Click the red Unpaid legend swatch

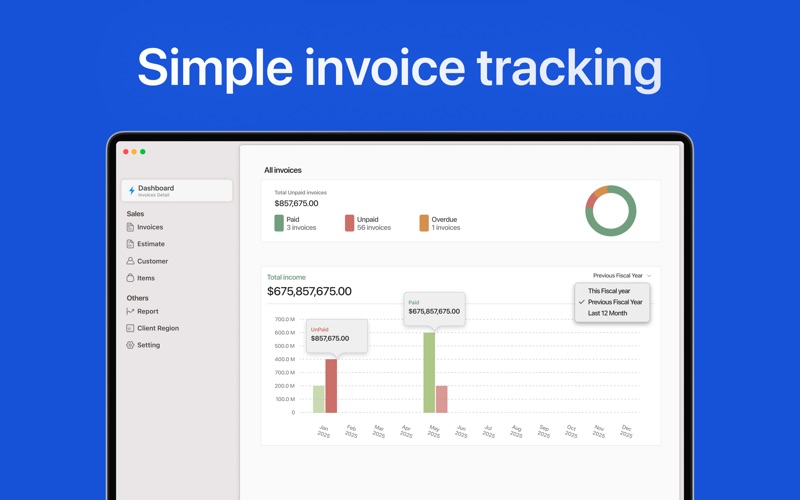349,223
